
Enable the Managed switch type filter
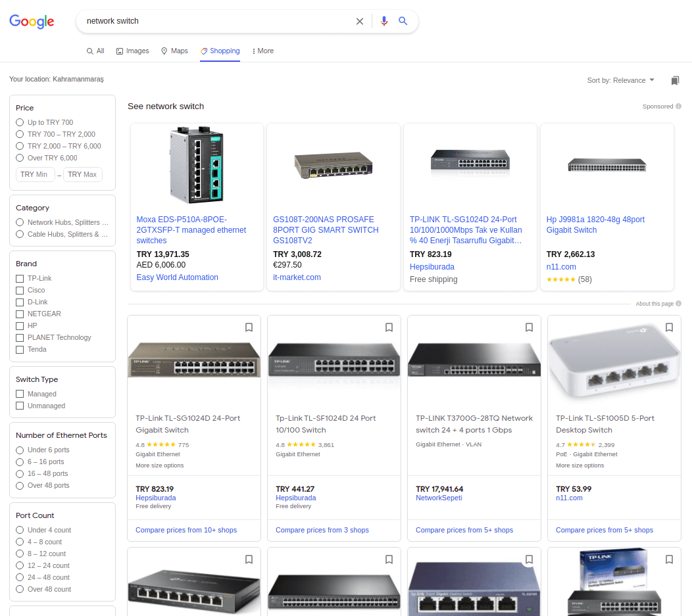coord(19,394)
